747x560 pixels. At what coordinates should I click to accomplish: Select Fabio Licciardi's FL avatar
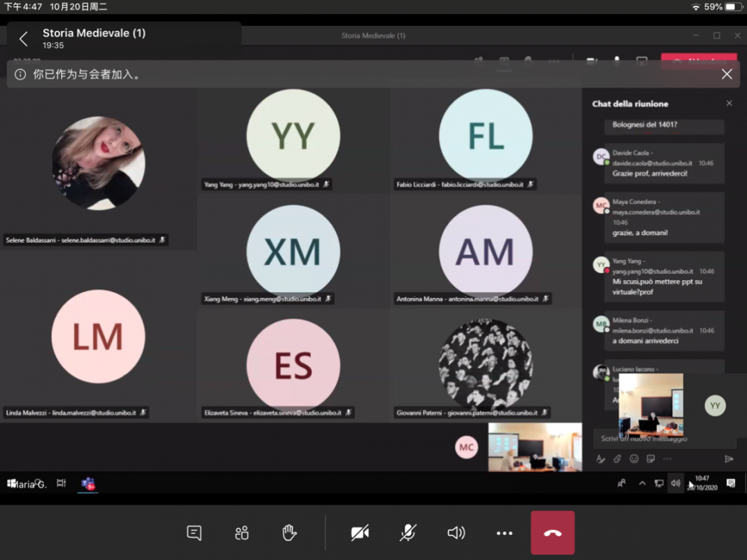(x=486, y=136)
